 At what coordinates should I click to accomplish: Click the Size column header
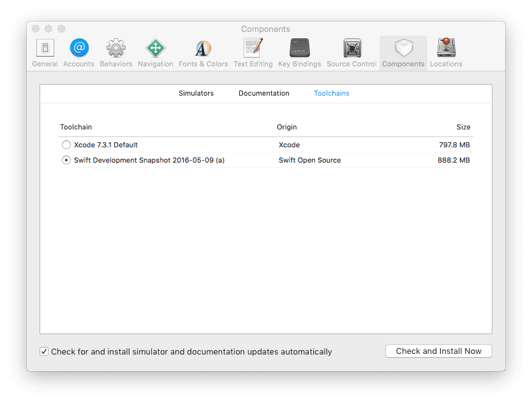coord(463,127)
